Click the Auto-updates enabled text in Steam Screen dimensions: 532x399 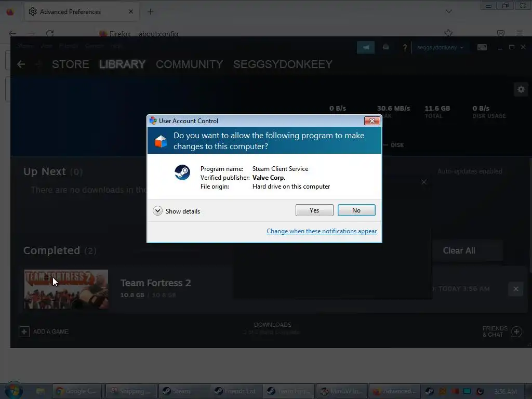click(x=470, y=171)
